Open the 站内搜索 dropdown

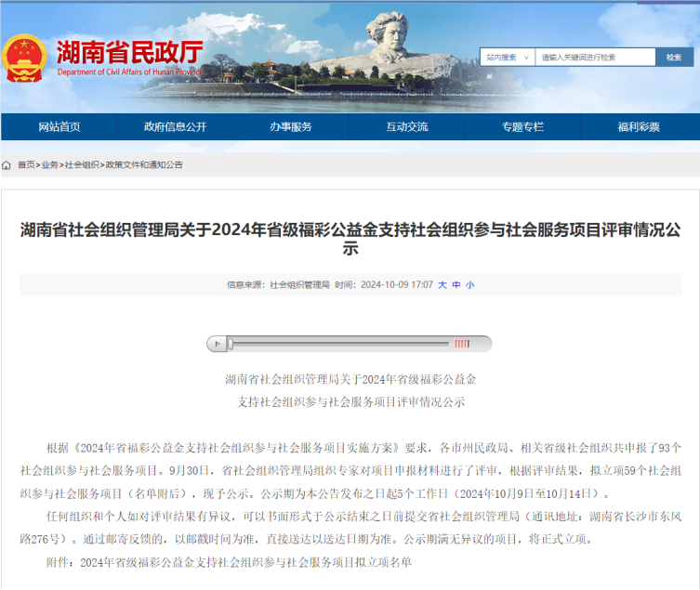[x=508, y=57]
